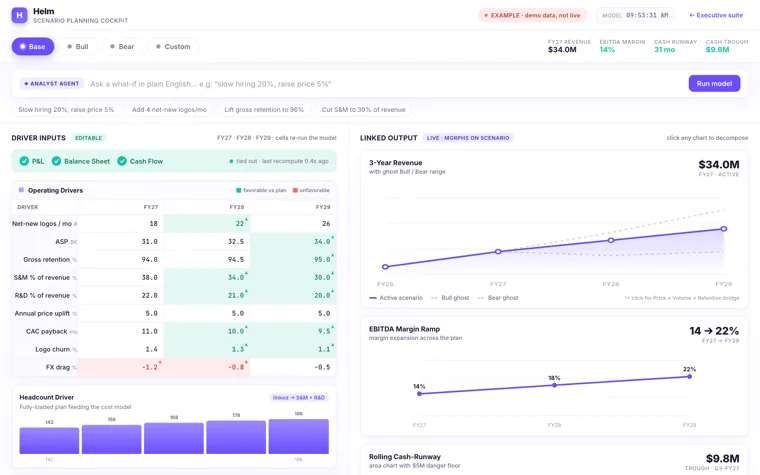Edit CAC payback FY29 cell 9.5
Screen dimensions: 760x475
293,331
